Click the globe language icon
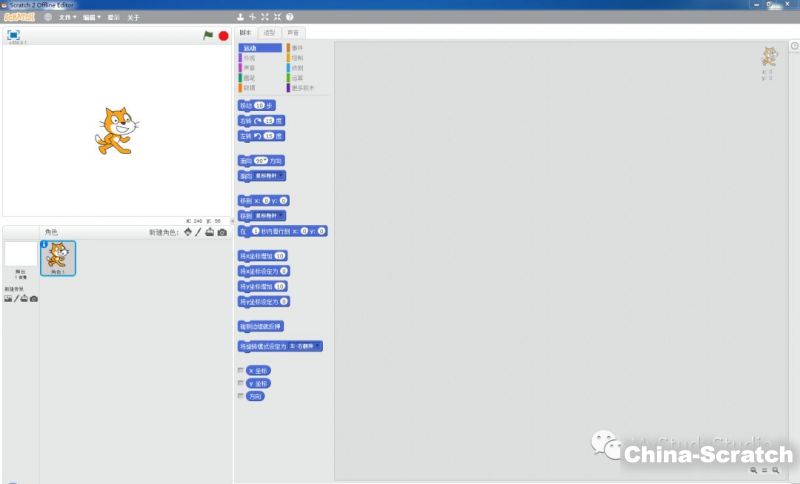 pos(47,17)
